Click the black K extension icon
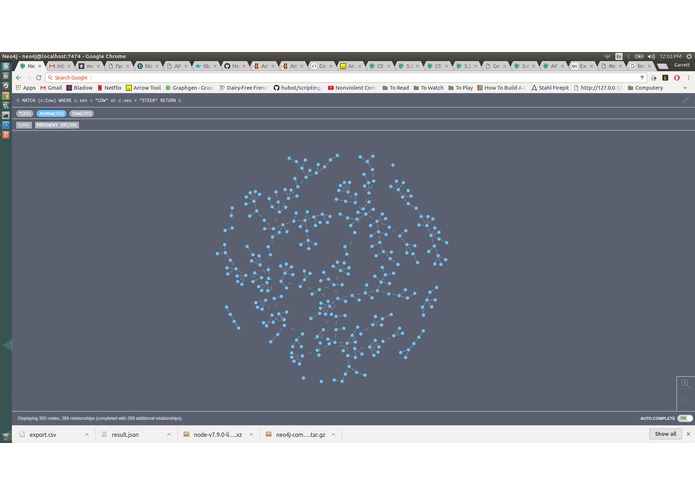This screenshot has width=695, height=494. point(665,78)
